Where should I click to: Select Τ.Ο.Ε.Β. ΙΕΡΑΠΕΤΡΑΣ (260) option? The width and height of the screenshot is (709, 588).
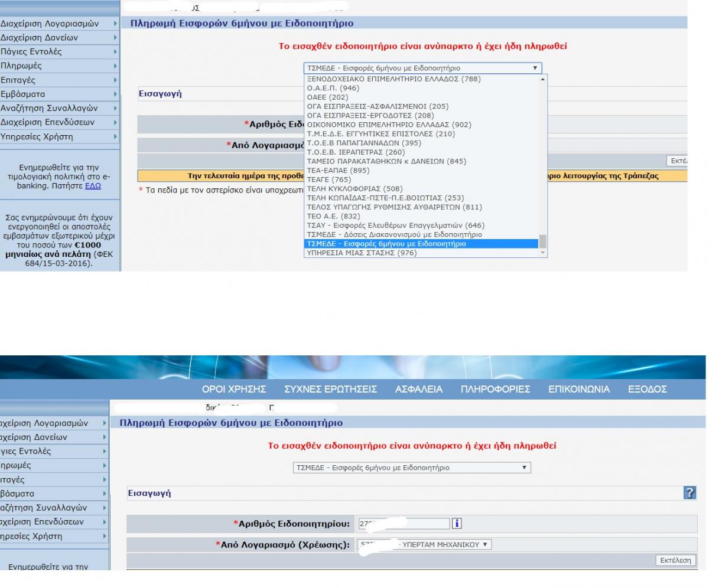421,152
